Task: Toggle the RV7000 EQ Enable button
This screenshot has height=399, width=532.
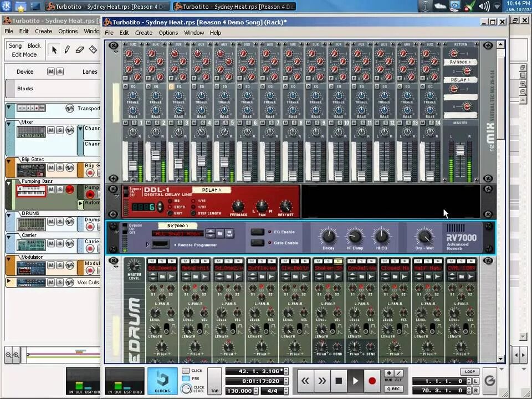Action: coord(257,232)
